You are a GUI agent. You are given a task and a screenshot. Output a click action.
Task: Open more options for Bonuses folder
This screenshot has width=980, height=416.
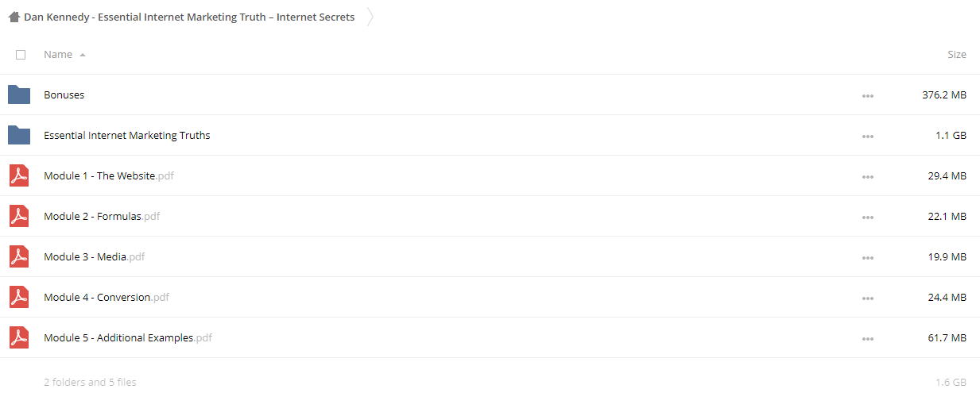[x=867, y=95]
